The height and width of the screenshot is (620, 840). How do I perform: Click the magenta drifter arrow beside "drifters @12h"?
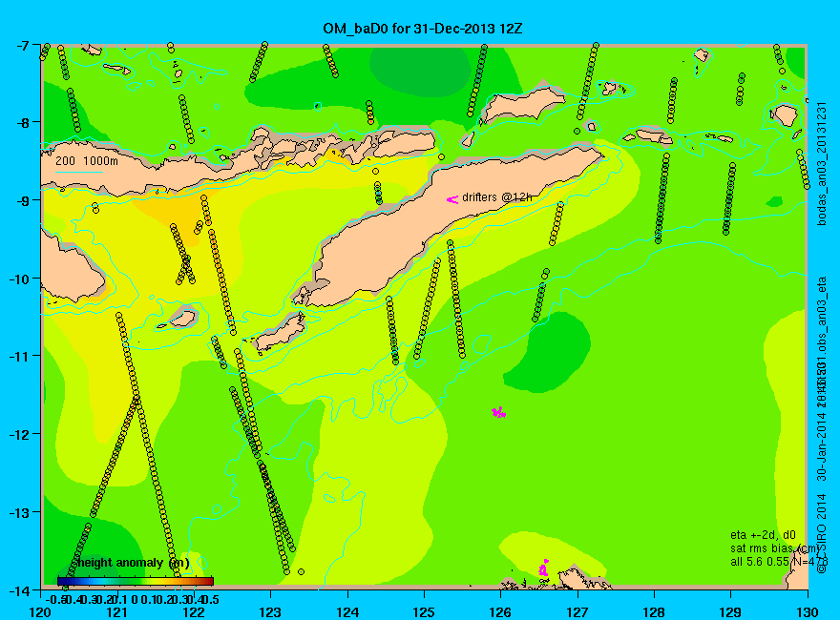point(452,199)
